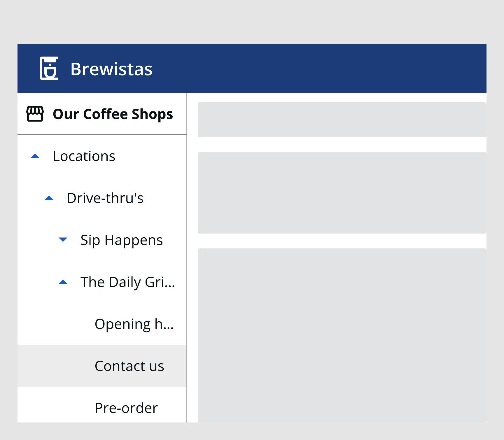Click the upward arrow beside The Daily Gri...
This screenshot has height=440, width=504.
[x=63, y=282]
